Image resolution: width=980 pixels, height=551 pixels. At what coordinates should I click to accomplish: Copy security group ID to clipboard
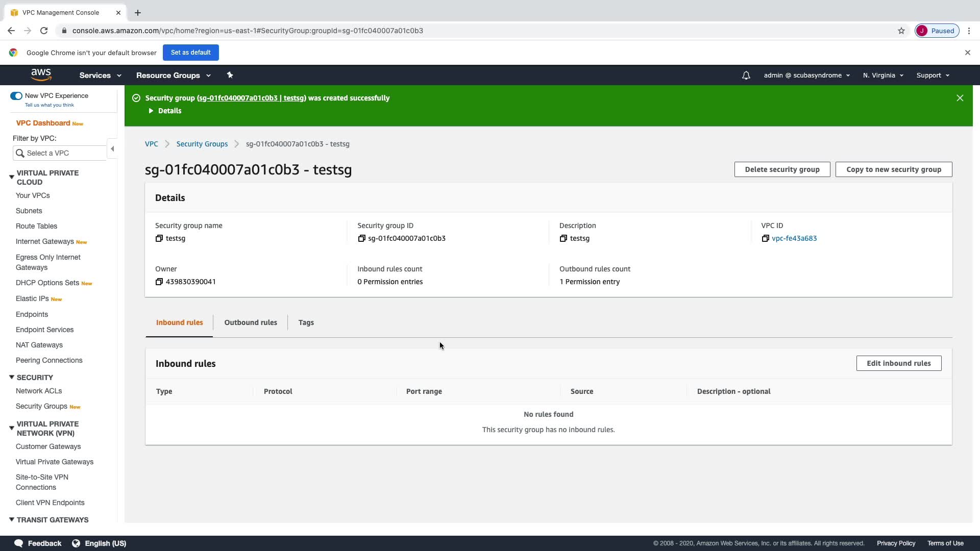[x=361, y=238]
